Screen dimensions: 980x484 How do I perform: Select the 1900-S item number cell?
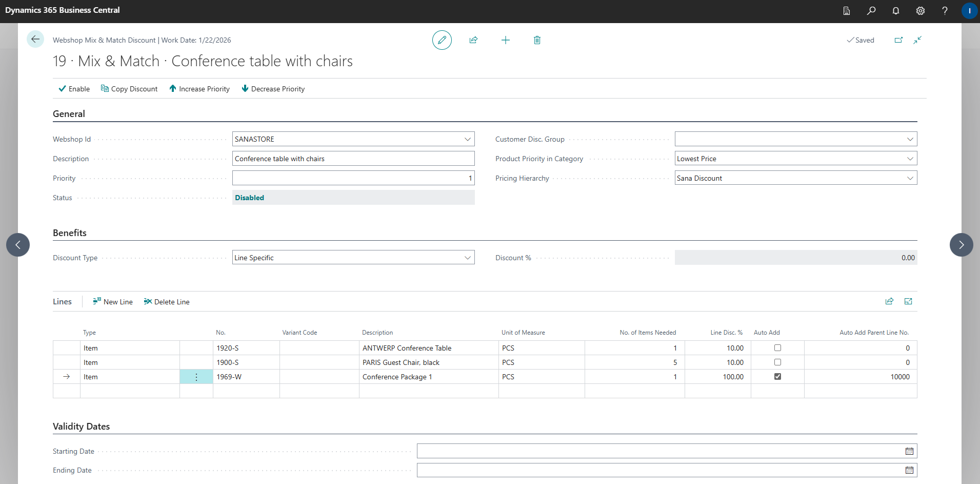coord(246,362)
